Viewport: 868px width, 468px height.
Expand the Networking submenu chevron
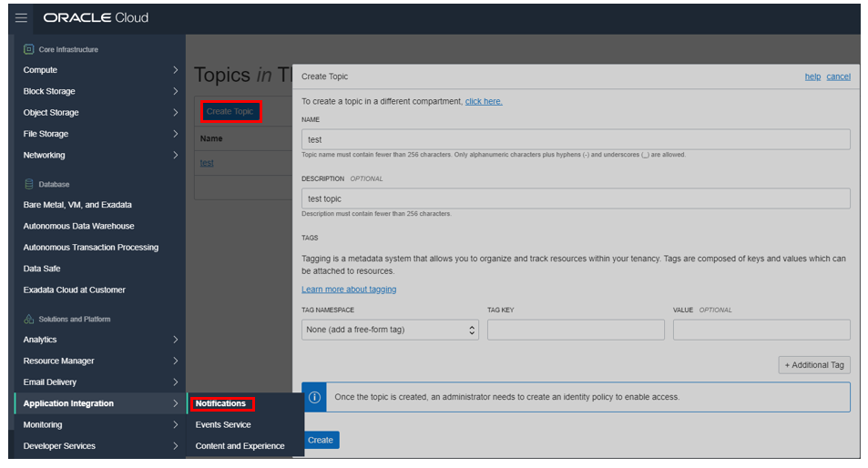[x=176, y=155]
